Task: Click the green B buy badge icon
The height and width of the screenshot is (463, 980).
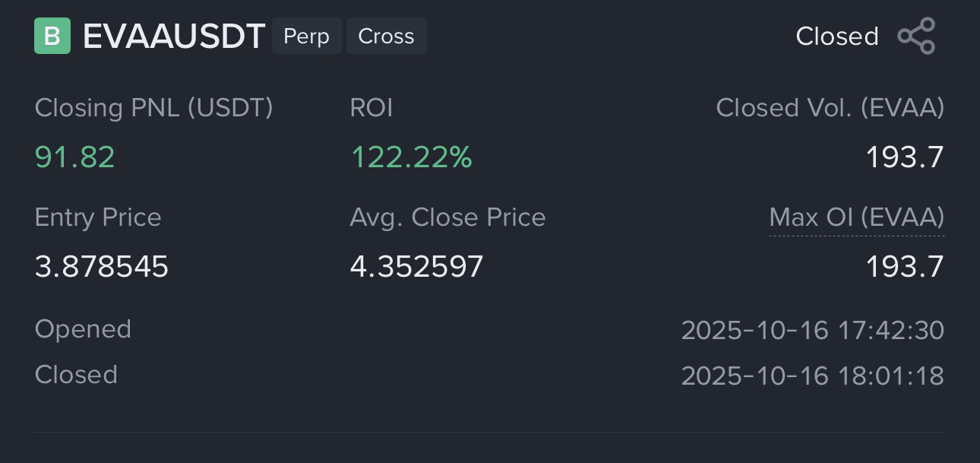Action: 52,36
